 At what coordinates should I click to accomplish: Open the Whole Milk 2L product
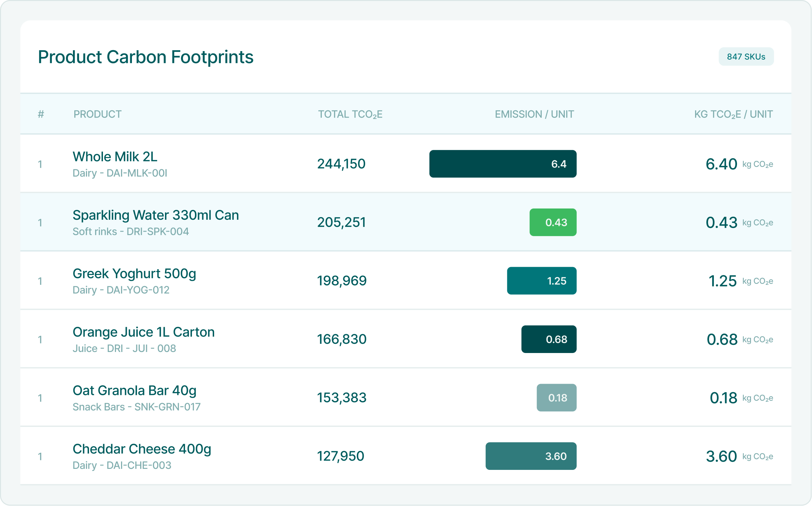(x=115, y=157)
